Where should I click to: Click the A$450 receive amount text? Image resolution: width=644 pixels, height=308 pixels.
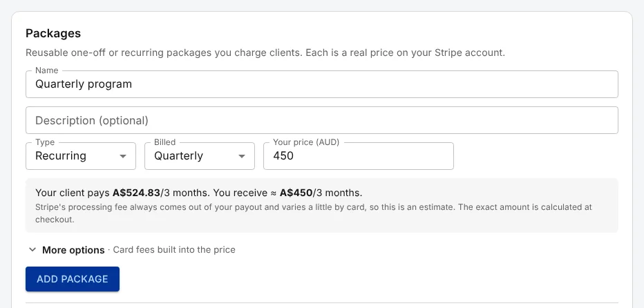point(296,193)
